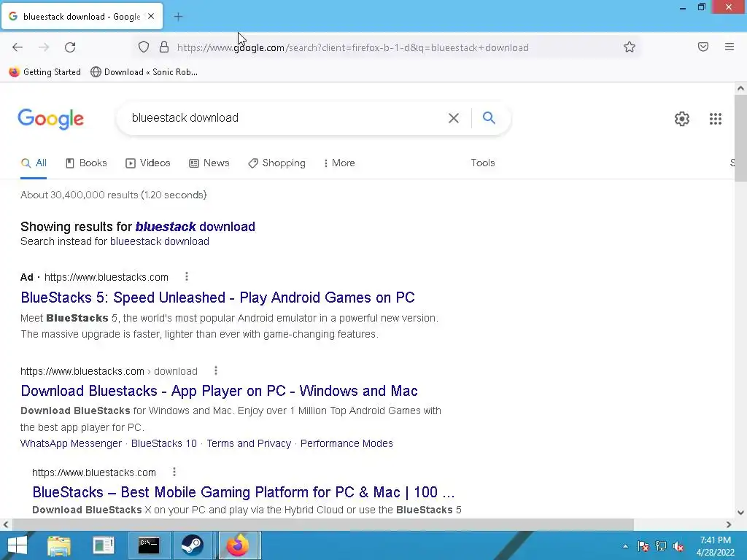Click the bluestack corrected suggestion link
The image size is (747, 560).
[196, 227]
